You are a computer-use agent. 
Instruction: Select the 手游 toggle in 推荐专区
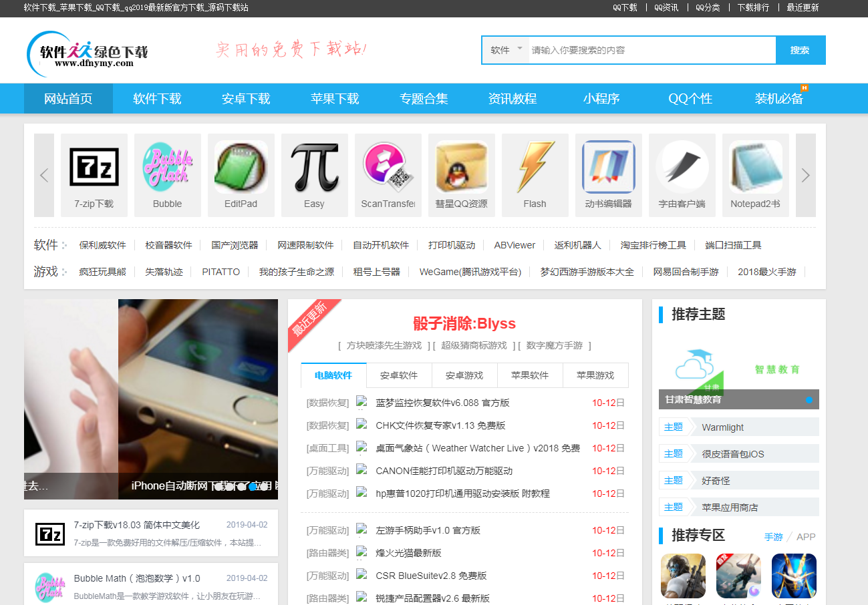pos(774,537)
